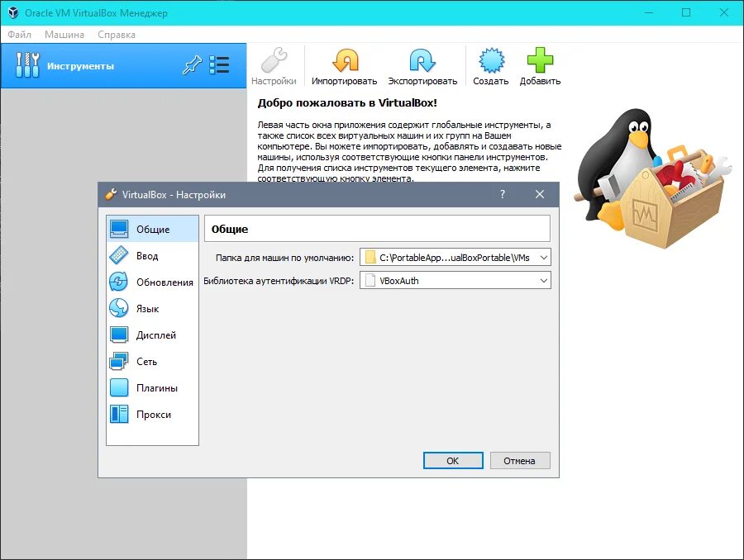
Task: Select the Ввод settings category
Action: [x=152, y=255]
